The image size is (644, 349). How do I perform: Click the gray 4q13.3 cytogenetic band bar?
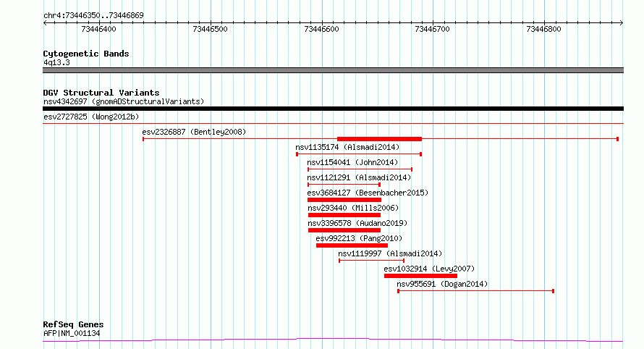click(x=333, y=70)
